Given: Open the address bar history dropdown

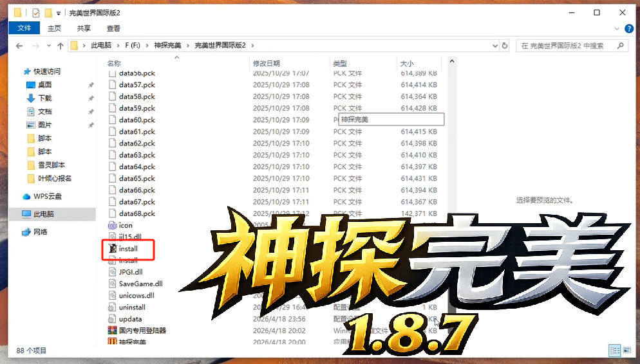Looking at the screenshot, I should pos(494,46).
